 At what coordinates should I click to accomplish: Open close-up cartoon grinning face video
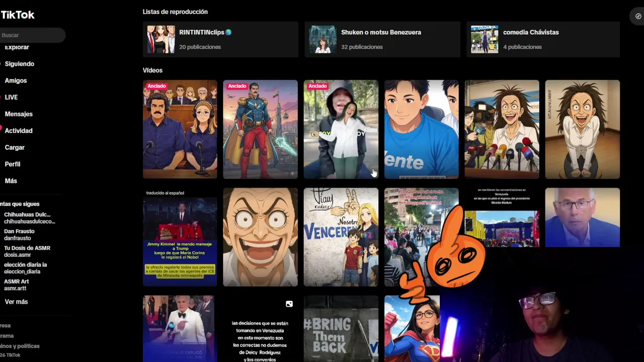click(x=261, y=237)
